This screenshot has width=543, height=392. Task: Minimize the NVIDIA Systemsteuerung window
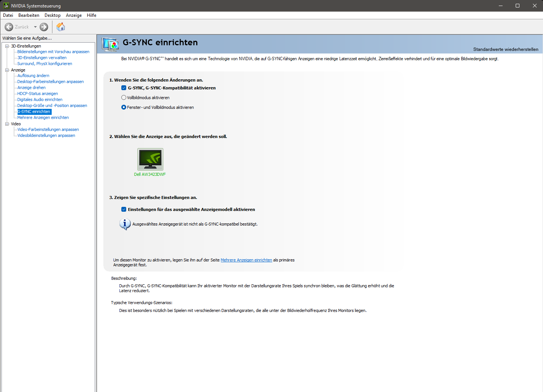[x=501, y=6]
